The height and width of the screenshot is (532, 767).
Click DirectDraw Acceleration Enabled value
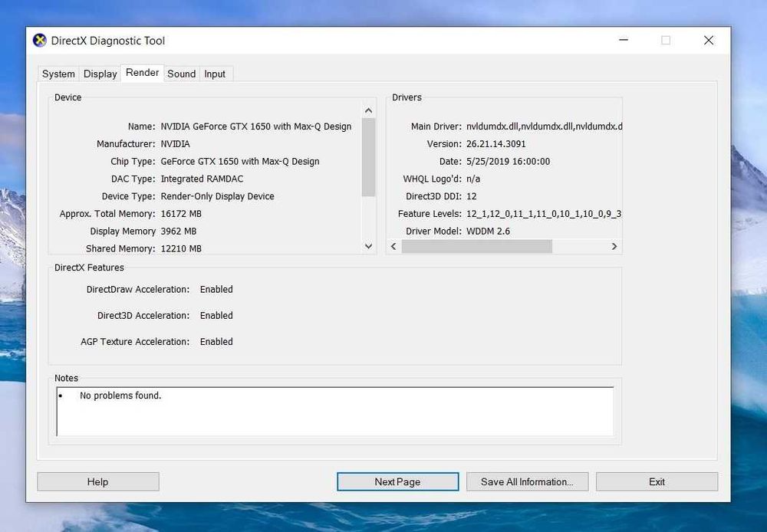click(x=216, y=290)
